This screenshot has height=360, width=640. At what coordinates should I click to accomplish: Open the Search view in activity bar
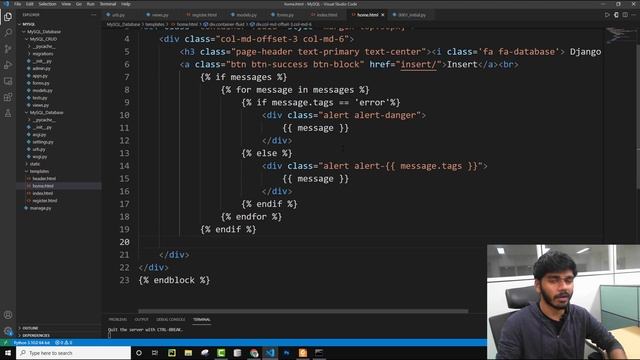pos(8,33)
